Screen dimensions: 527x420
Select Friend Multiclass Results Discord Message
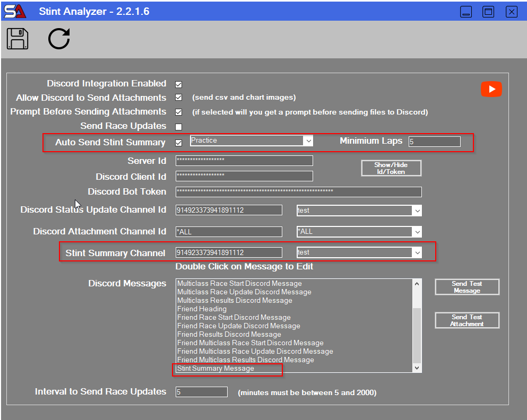(x=245, y=360)
